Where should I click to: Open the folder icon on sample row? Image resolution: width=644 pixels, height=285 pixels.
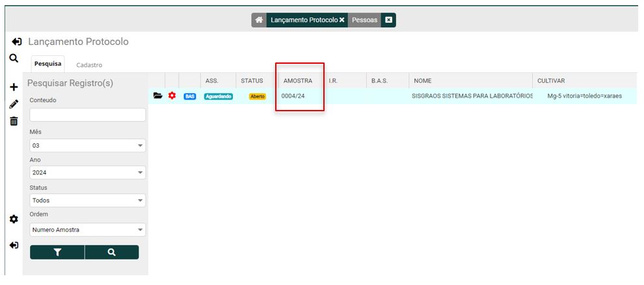pos(157,96)
